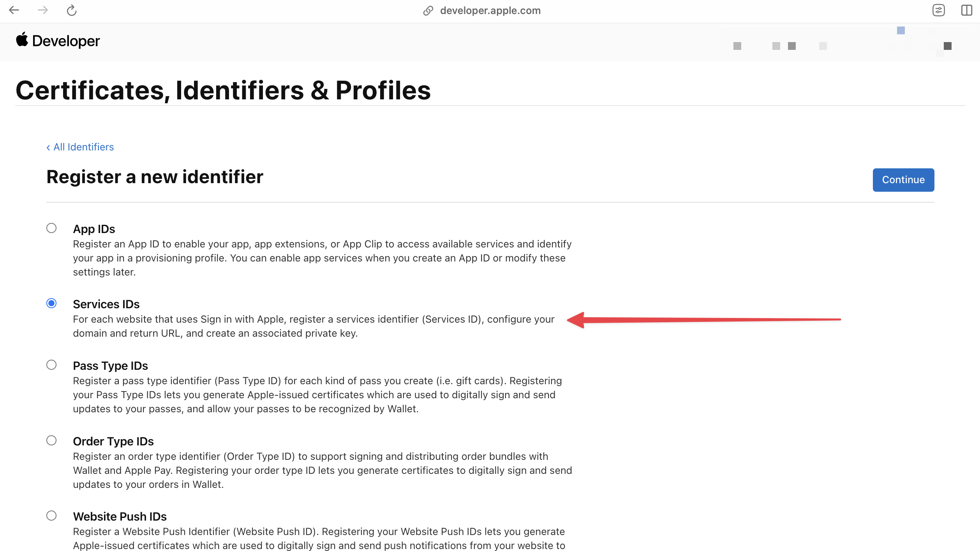
Task: Click the browser back navigation arrow
Action: coord(14,9)
